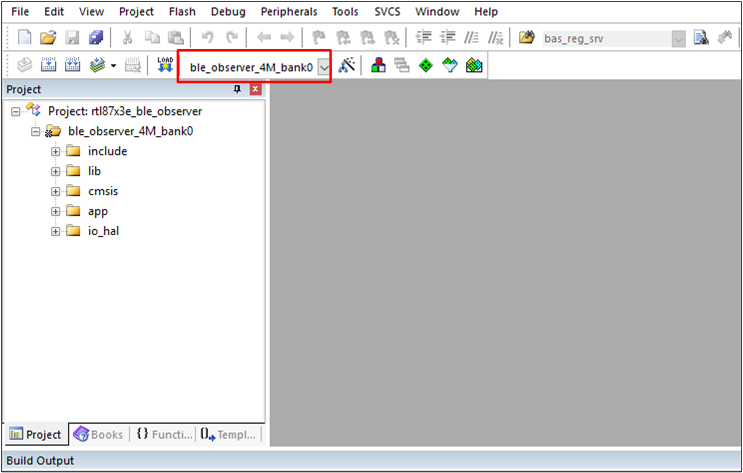Click the Select Software Packs green diamond icon
This screenshot has width=743, height=473.
[x=427, y=66]
